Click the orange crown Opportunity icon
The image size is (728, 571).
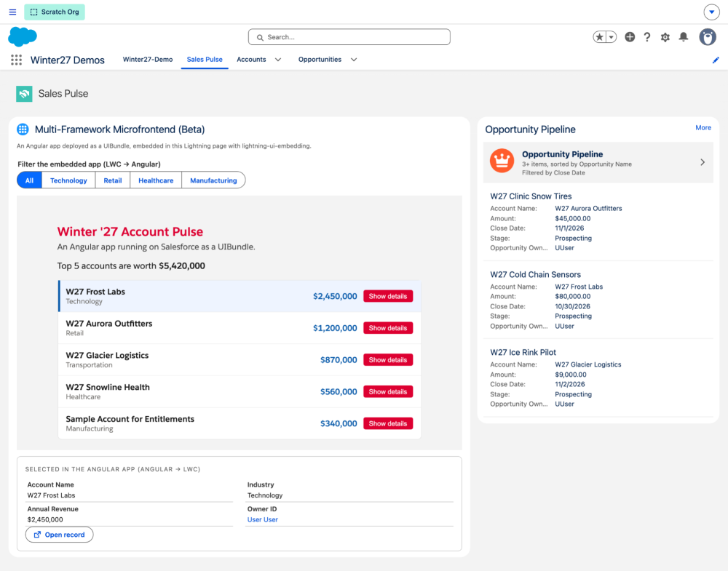[x=502, y=161]
